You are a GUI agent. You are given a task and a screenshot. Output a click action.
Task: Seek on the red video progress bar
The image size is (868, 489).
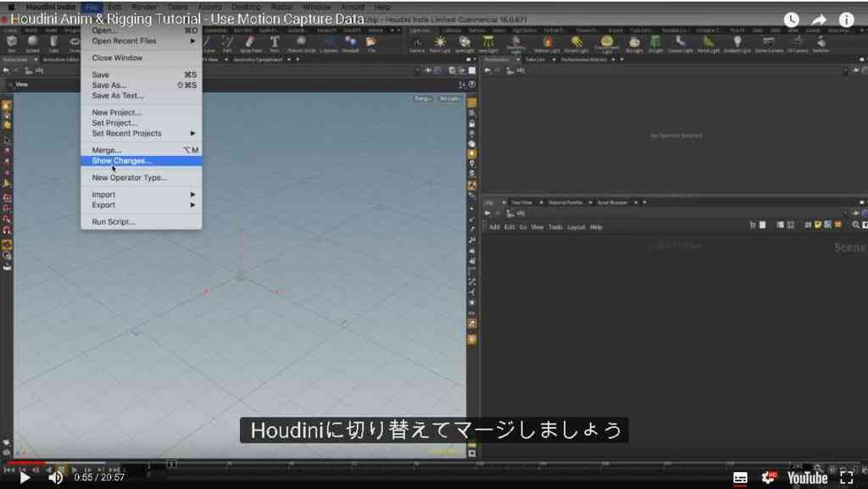[25, 463]
